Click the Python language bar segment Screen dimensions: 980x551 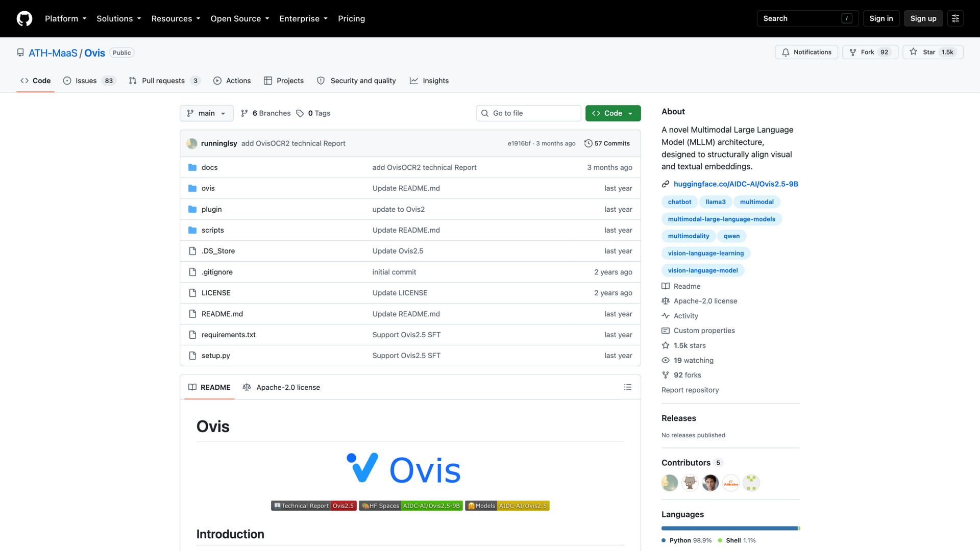tap(729, 529)
